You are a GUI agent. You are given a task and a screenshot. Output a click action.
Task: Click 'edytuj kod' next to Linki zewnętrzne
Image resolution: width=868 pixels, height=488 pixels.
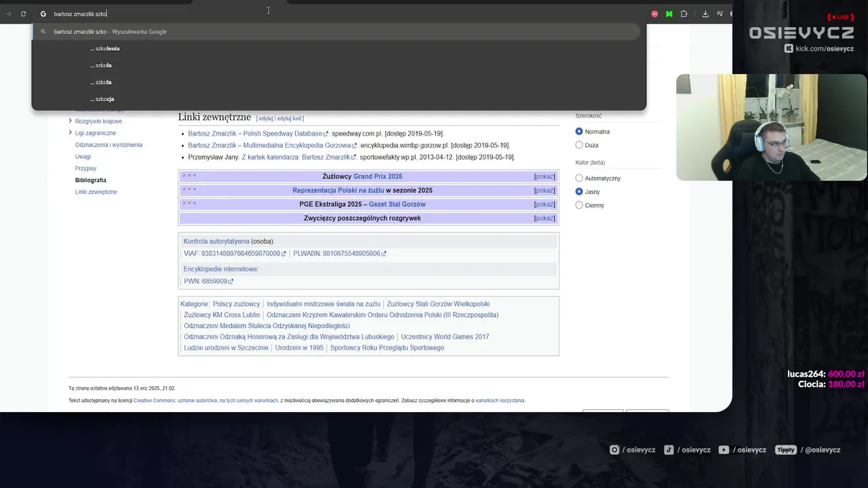click(289, 119)
